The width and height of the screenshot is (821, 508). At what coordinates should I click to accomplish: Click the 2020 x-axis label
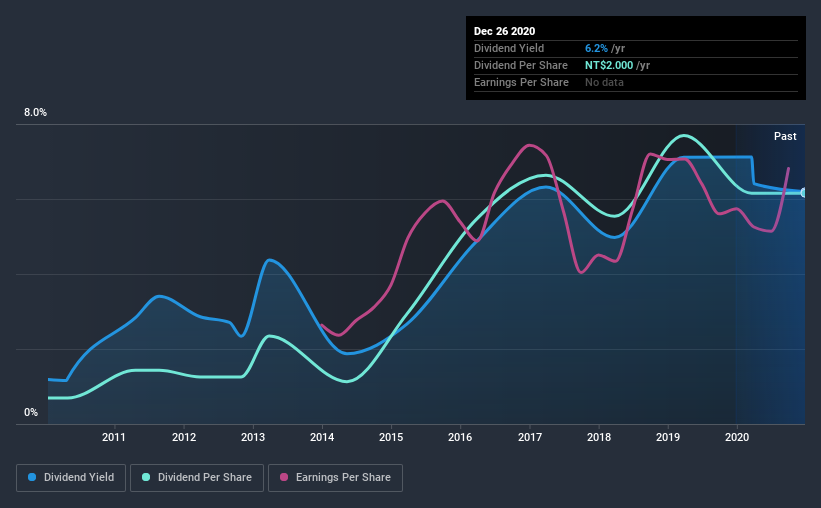coord(737,437)
